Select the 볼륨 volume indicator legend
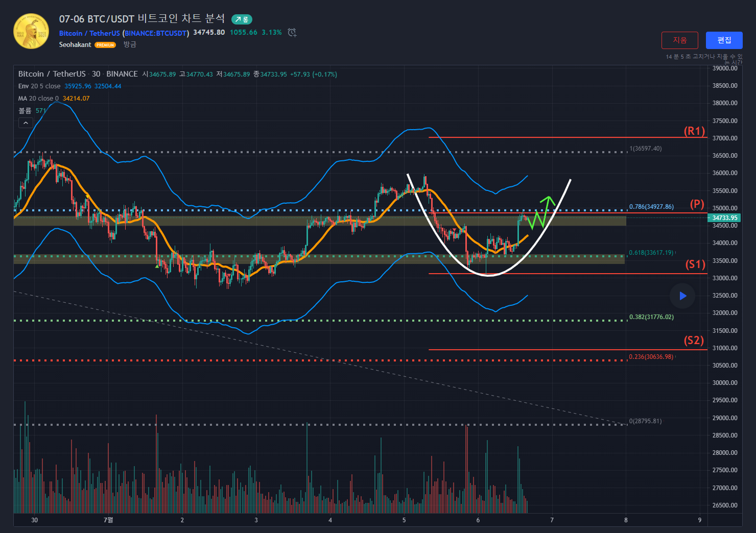This screenshot has height=533, width=756. click(x=25, y=111)
